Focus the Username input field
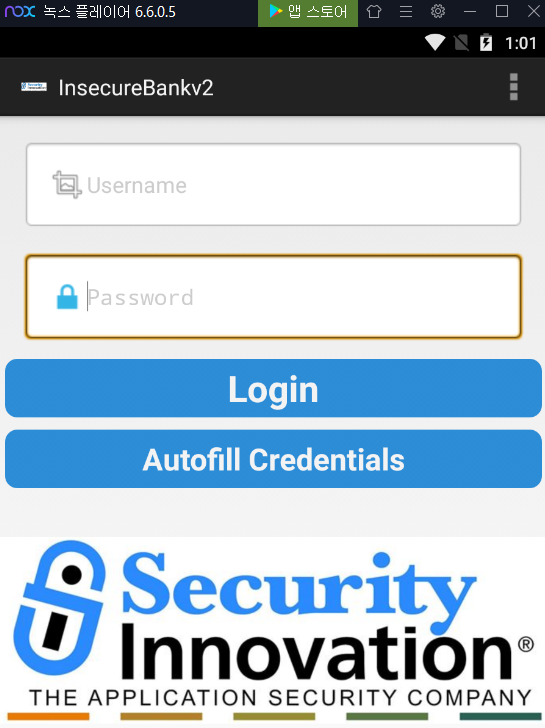The image size is (545, 728). tap(273, 185)
